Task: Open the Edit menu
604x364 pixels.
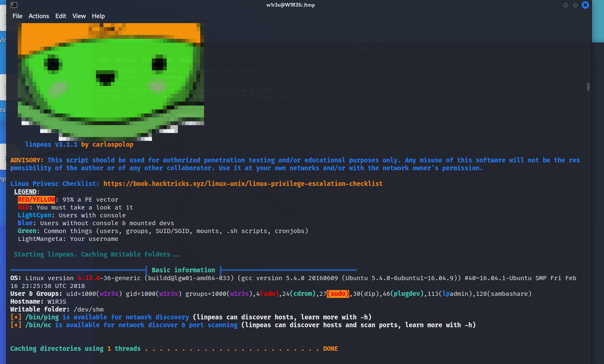Action: [61, 16]
